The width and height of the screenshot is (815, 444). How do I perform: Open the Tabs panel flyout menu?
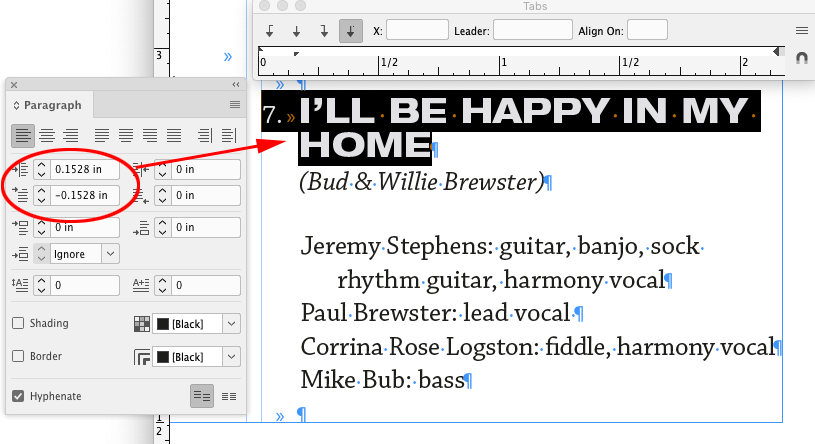click(801, 31)
